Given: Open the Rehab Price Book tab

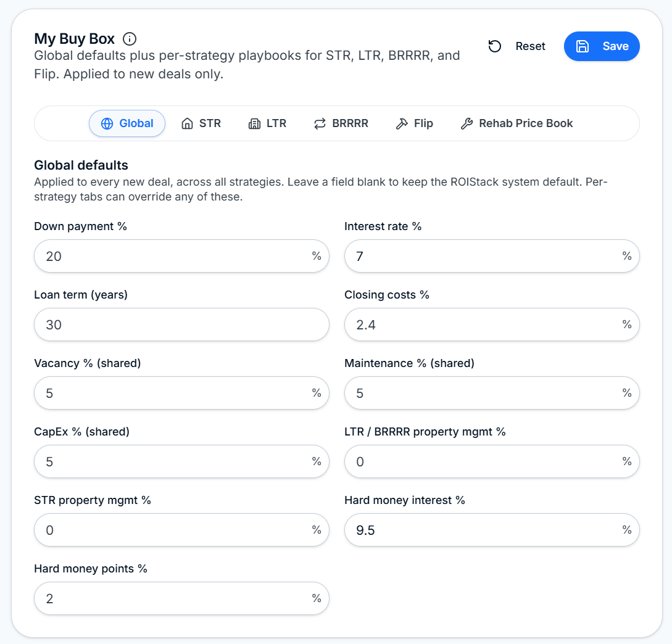Looking at the screenshot, I should coord(516,124).
